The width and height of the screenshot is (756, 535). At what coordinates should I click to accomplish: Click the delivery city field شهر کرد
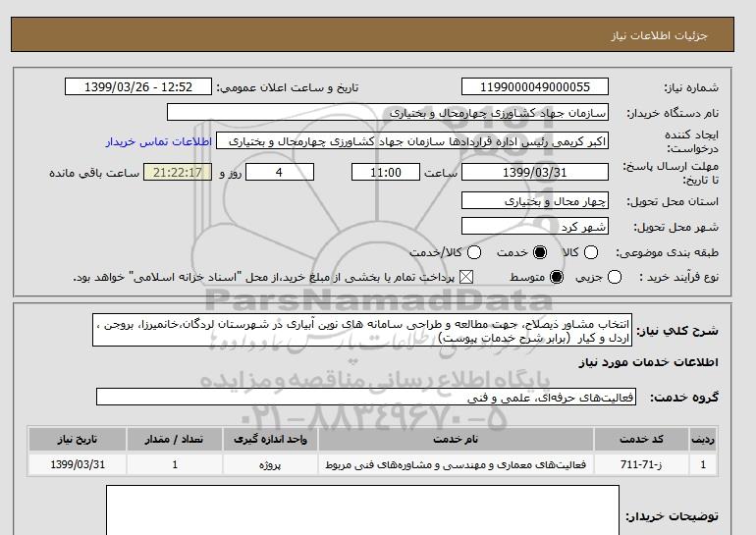pyautogui.click(x=535, y=226)
